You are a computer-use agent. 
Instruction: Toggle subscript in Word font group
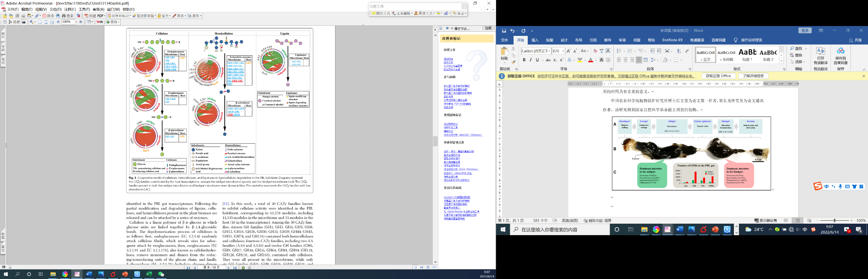[x=555, y=60]
